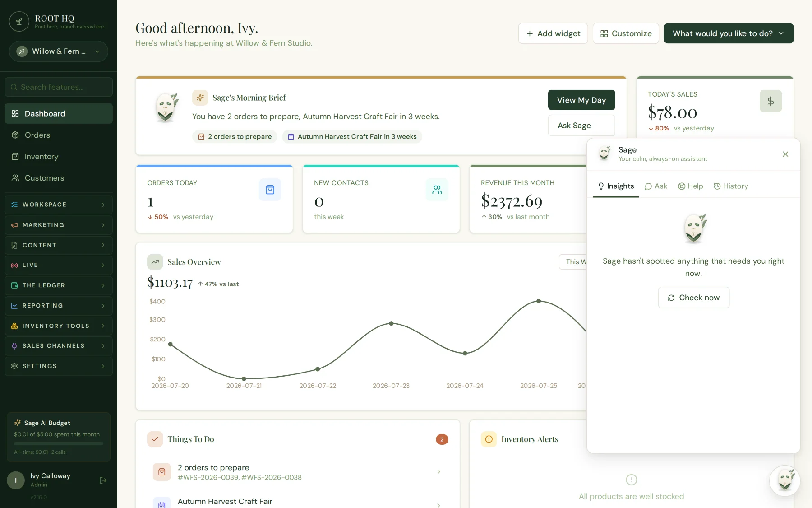This screenshot has width=812, height=508.
Task: Click the Marketing megaphone icon
Action: 14,225
